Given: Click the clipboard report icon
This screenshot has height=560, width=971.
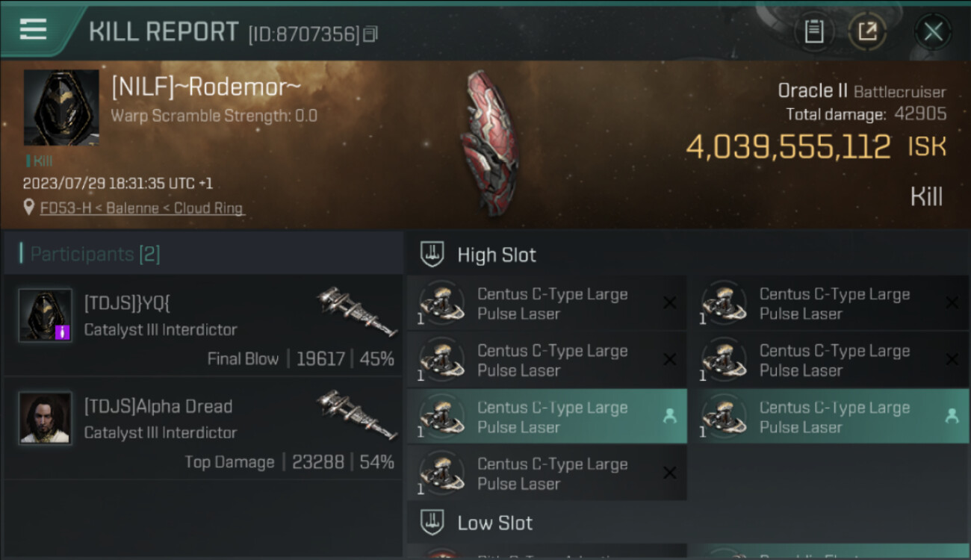Looking at the screenshot, I should pos(813,31).
